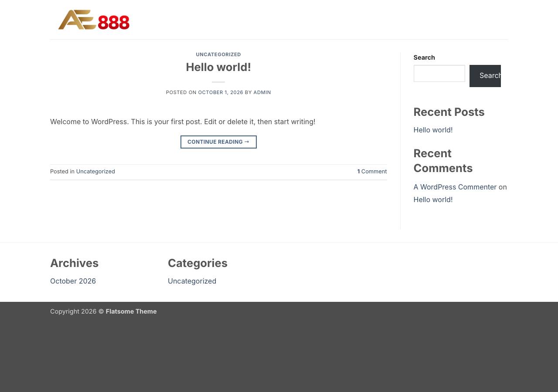Viewport: 558px width, 392px height.
Task: Open Hello world! under Recent Posts
Action: coord(433,130)
